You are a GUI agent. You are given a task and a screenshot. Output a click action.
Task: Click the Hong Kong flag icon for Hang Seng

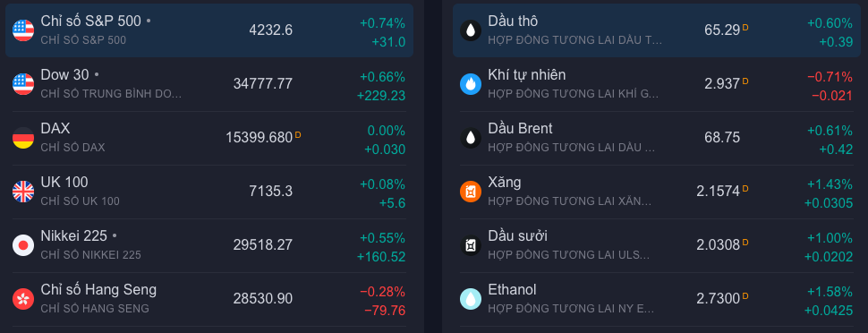pyautogui.click(x=23, y=299)
